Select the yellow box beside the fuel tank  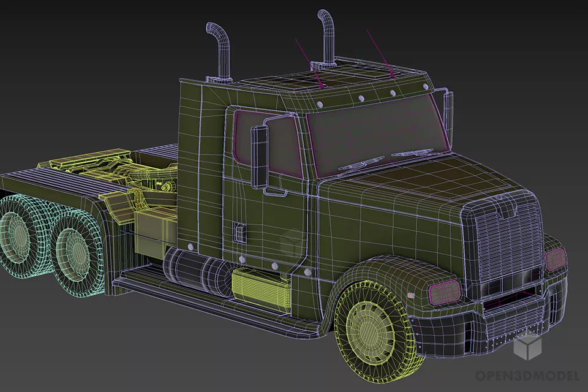262,290
